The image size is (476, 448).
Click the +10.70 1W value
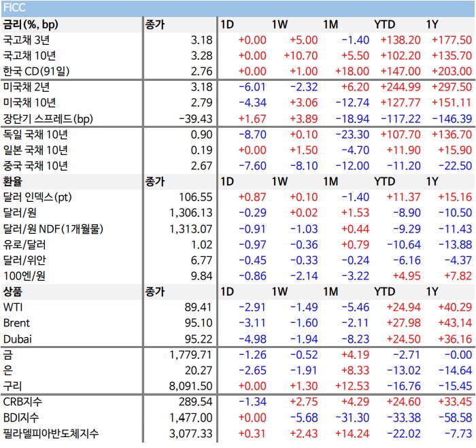tap(301, 56)
